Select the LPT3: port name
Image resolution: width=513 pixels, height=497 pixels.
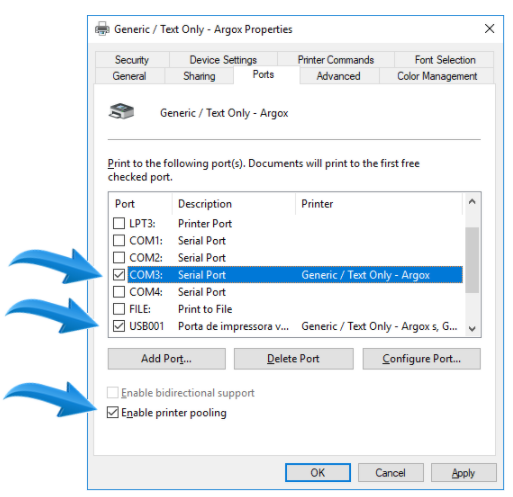coord(142,223)
